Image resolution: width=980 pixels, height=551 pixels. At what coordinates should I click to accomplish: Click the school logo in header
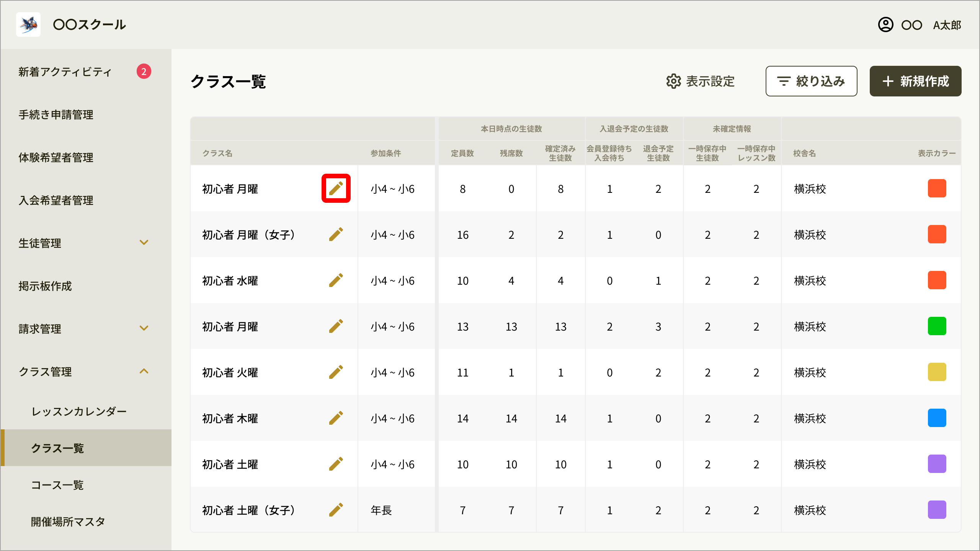pos(28,24)
